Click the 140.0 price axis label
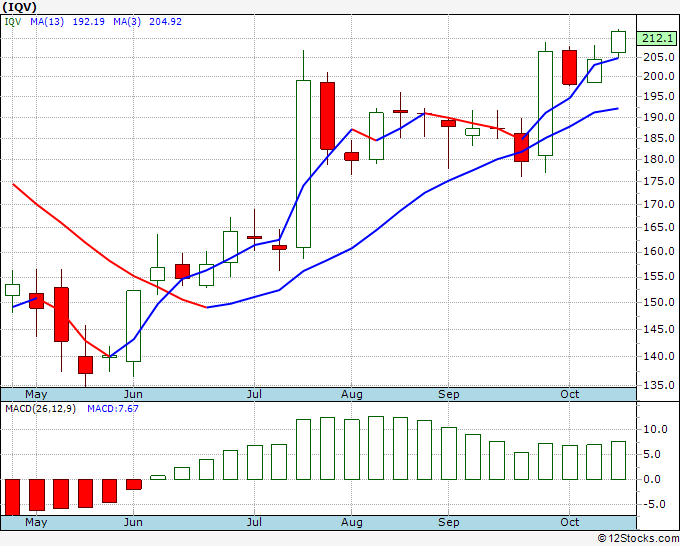The width and height of the screenshot is (680, 546). coord(660,356)
